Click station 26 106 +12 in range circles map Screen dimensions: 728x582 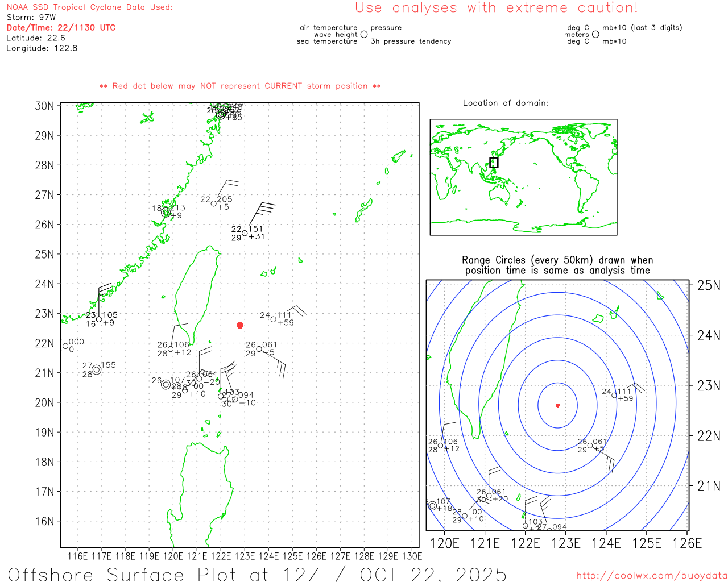tap(441, 446)
